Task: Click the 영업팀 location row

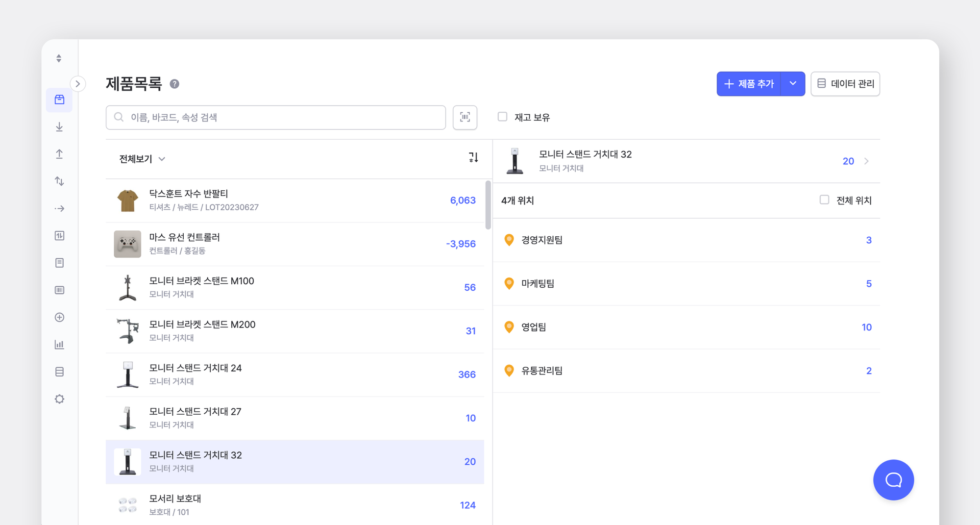Action: [686, 327]
